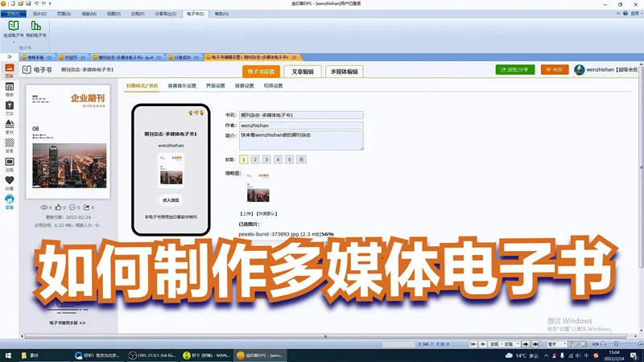Go to previous page arrow in status bar

click(483, 344)
